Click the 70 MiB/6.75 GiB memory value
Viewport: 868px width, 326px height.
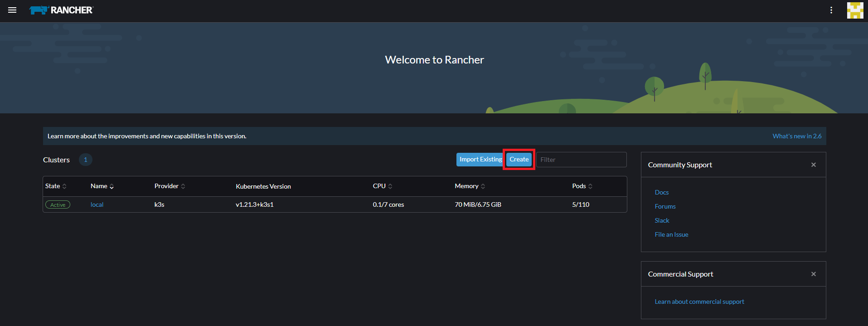coord(478,204)
